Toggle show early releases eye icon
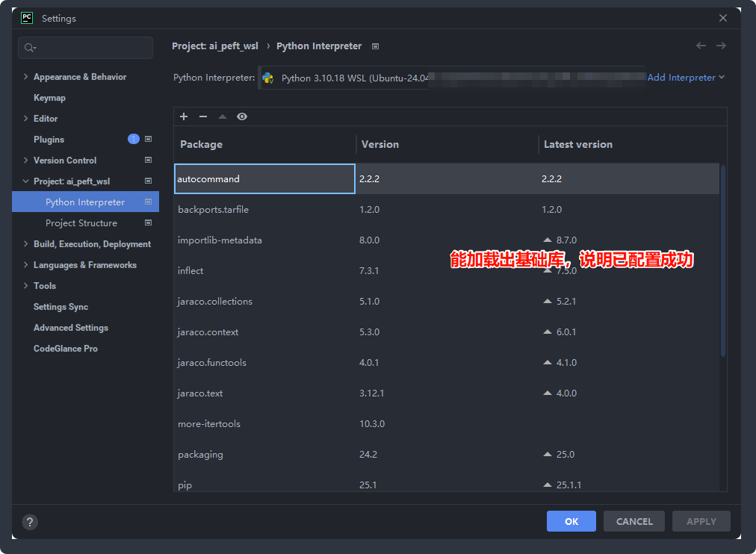 [x=242, y=116]
